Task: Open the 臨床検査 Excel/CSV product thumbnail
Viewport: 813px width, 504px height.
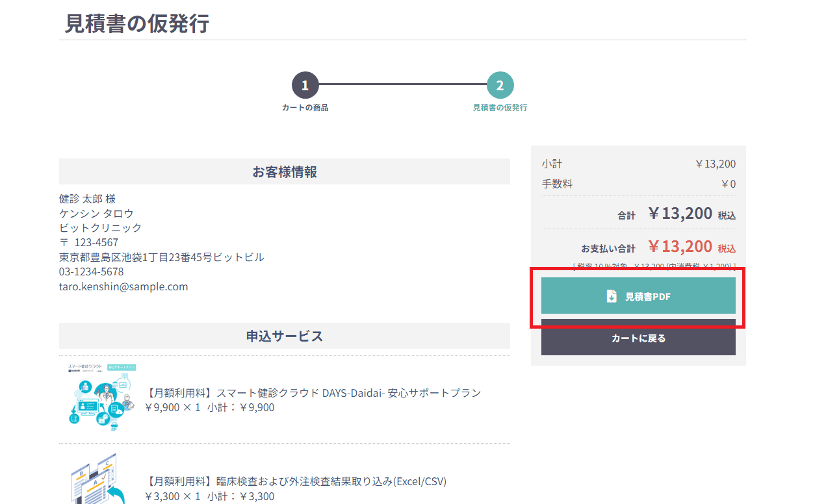Action: [x=97, y=479]
